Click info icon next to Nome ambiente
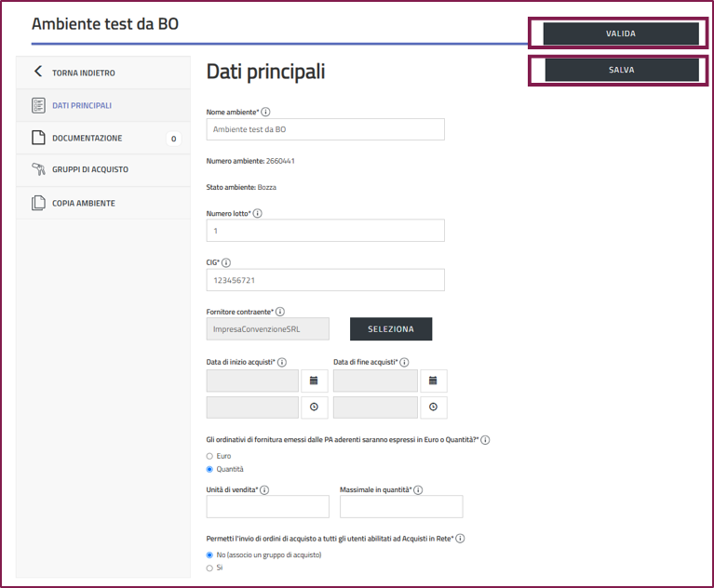714x588 pixels. [266, 112]
